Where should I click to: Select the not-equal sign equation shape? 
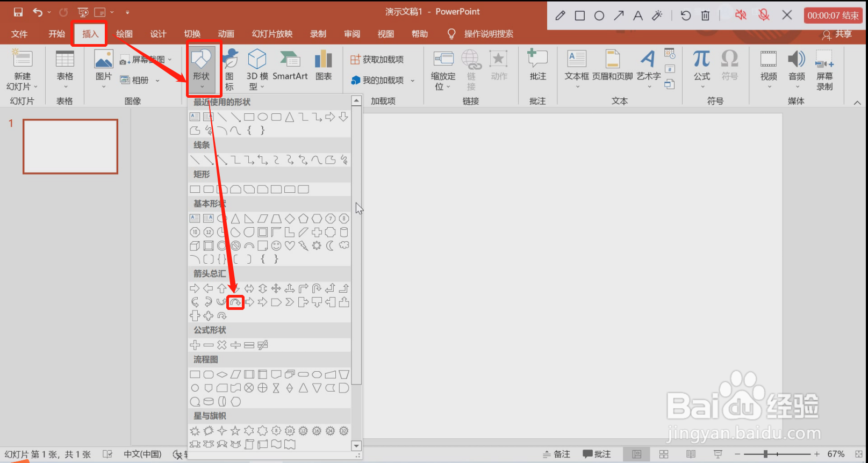[263, 345]
